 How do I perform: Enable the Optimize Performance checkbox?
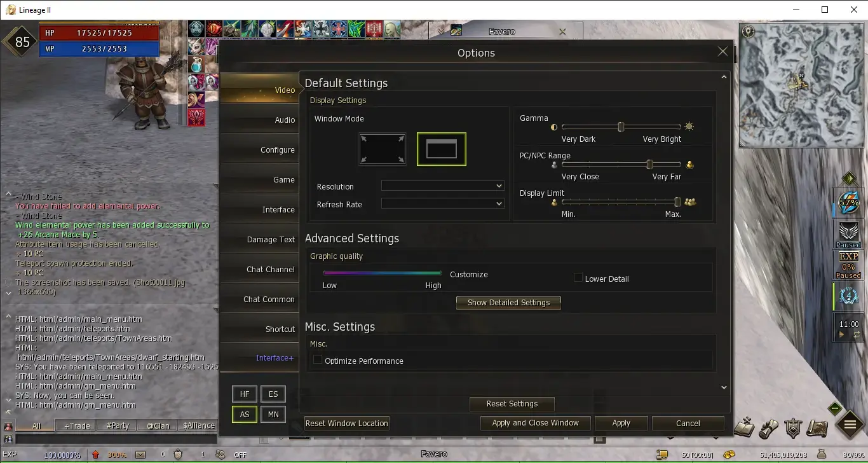point(318,360)
